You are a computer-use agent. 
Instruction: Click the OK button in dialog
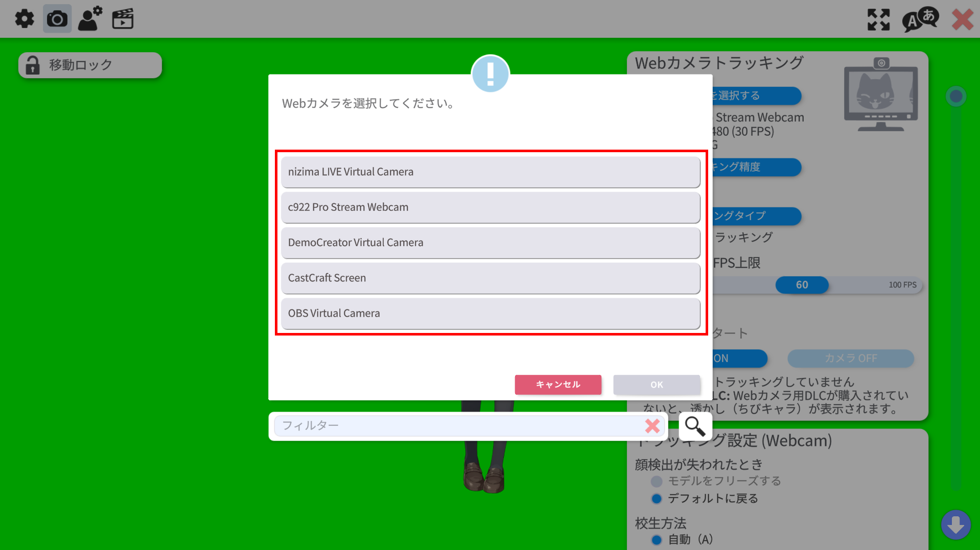[657, 385]
